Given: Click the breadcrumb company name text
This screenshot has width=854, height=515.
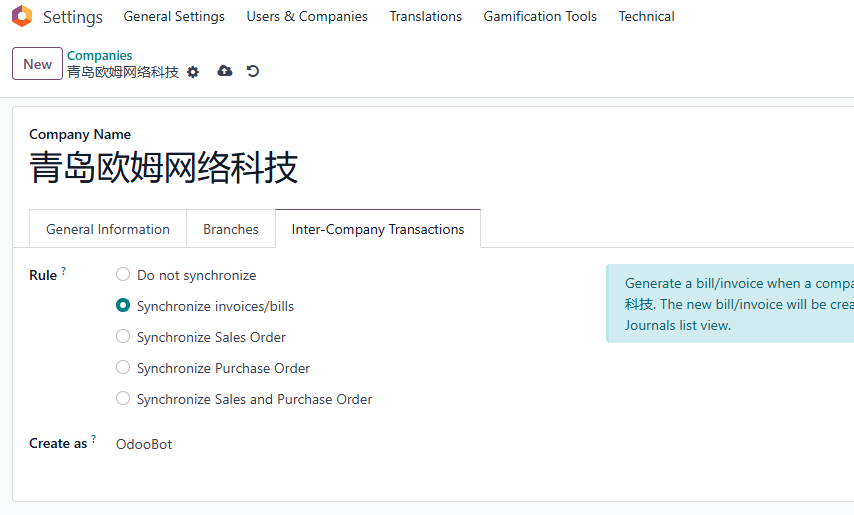Looking at the screenshot, I should click(x=123, y=72).
